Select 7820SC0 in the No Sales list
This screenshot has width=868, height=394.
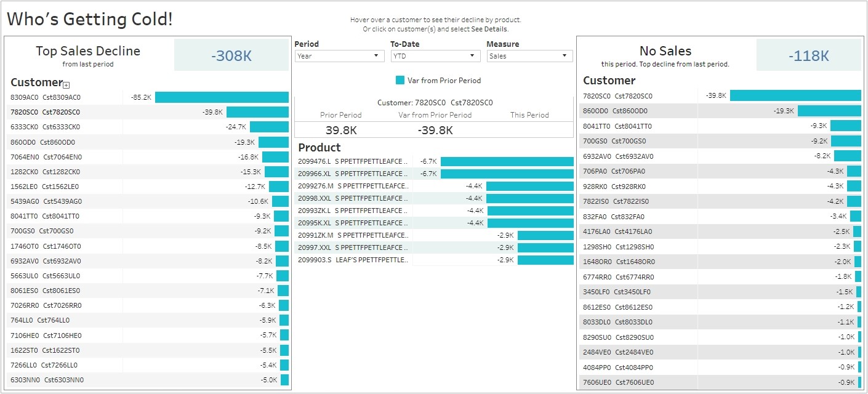tap(617, 96)
